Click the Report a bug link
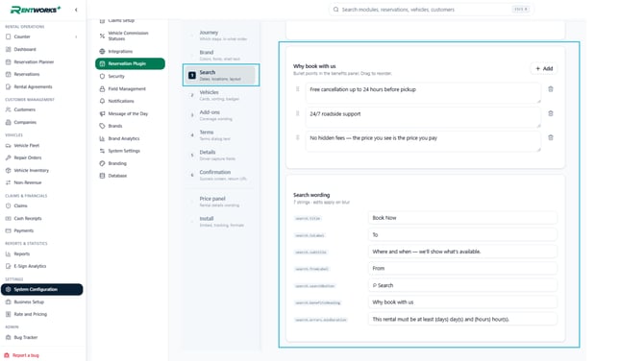 tap(21, 355)
